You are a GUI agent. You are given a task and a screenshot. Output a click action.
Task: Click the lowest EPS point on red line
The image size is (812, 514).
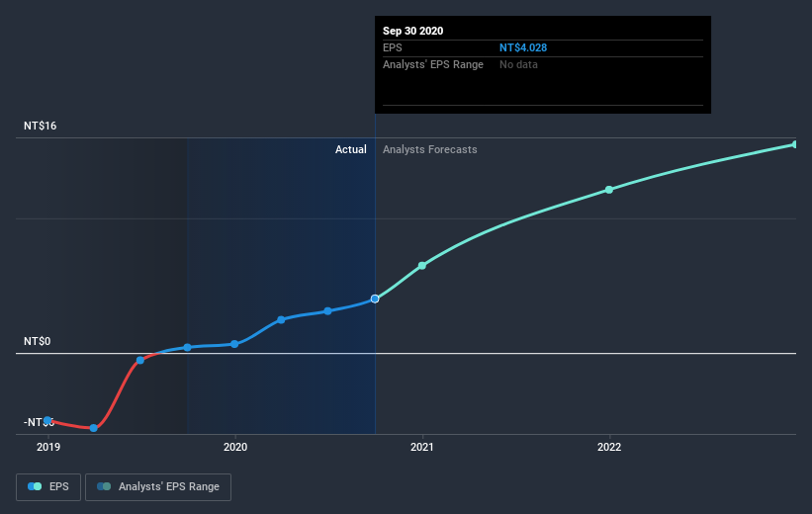pyautogui.click(x=94, y=428)
